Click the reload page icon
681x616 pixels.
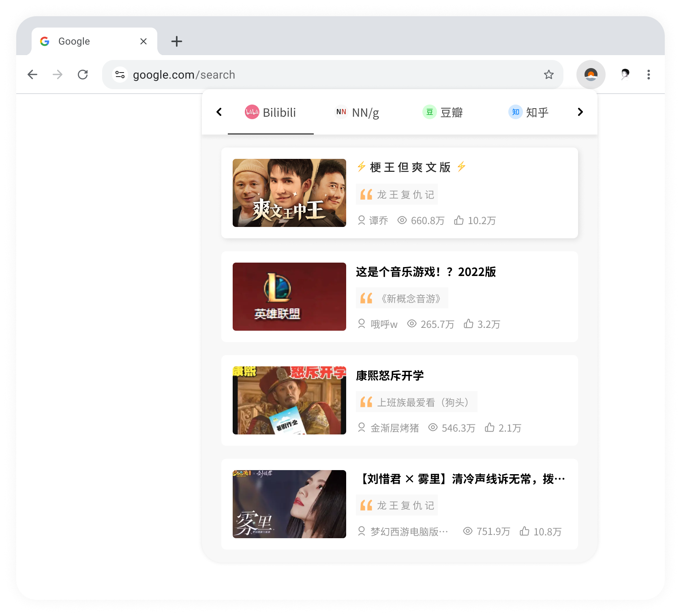click(x=84, y=75)
